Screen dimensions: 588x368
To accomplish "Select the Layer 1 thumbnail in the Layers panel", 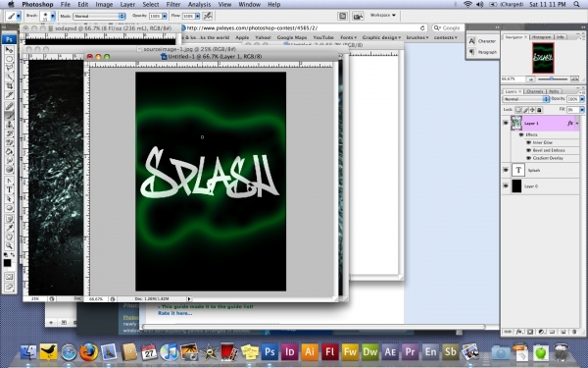I will point(516,124).
